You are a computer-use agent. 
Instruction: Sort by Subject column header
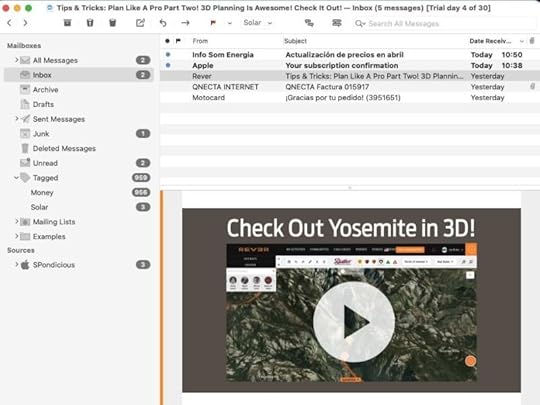[x=295, y=41]
